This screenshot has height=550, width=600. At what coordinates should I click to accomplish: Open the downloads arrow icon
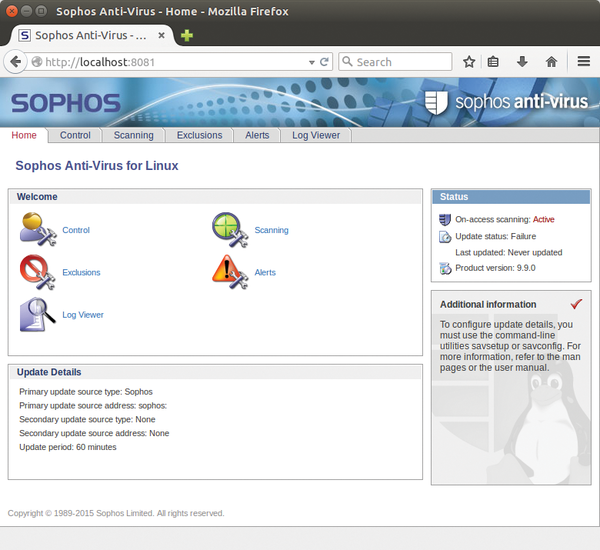pos(522,62)
